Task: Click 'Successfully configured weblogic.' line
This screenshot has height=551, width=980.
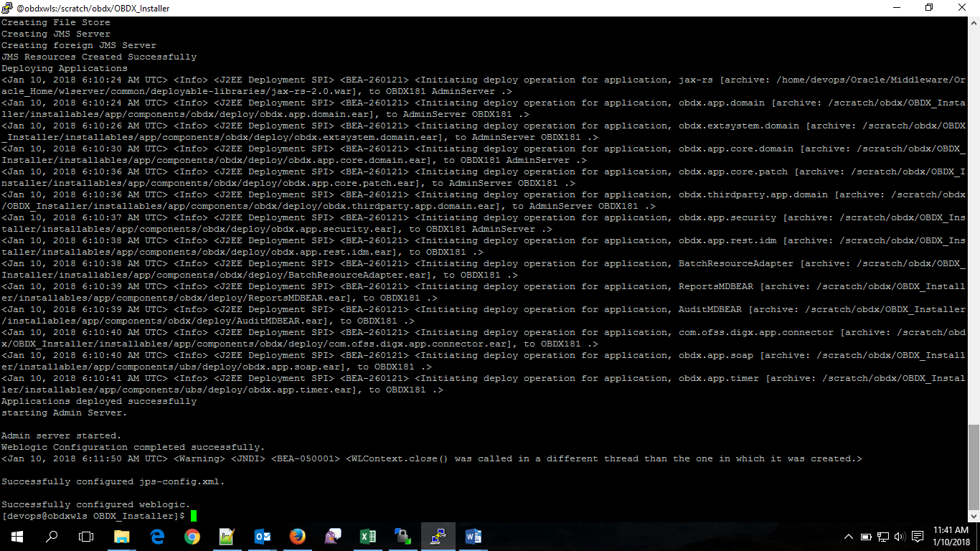Action: click(x=96, y=504)
